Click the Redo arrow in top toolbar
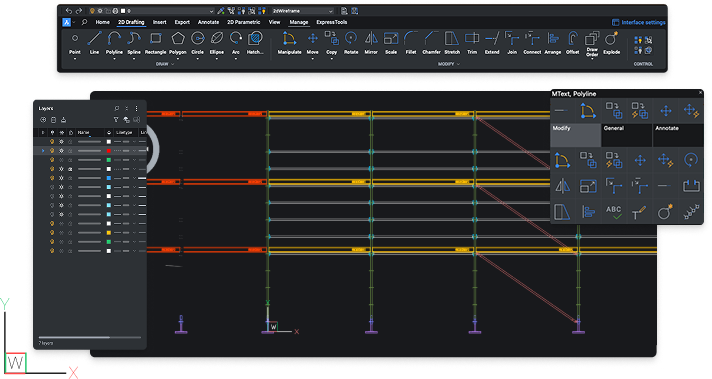The image size is (712, 379). 79,10
